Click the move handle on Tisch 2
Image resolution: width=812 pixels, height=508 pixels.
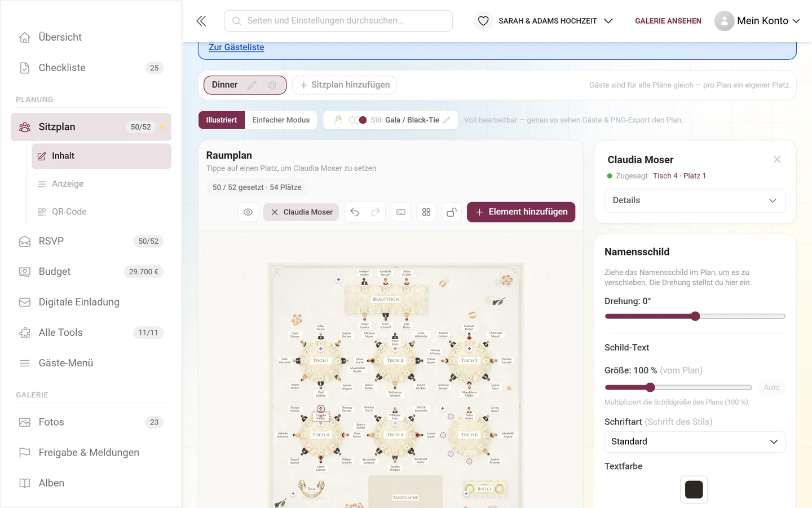[395, 349]
